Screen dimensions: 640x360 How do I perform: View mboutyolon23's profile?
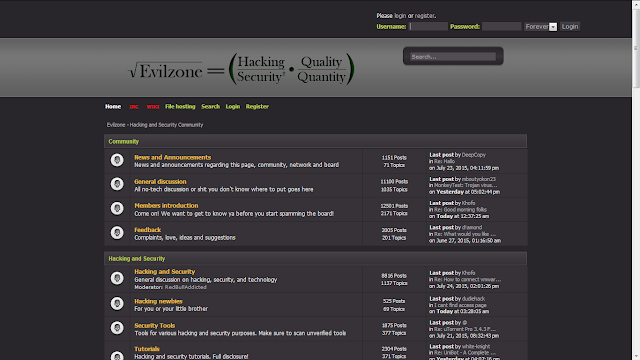tap(478, 179)
